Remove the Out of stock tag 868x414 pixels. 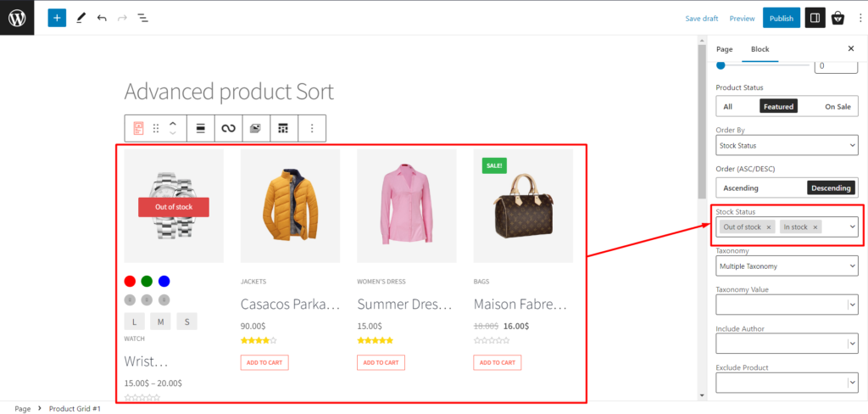pos(768,227)
